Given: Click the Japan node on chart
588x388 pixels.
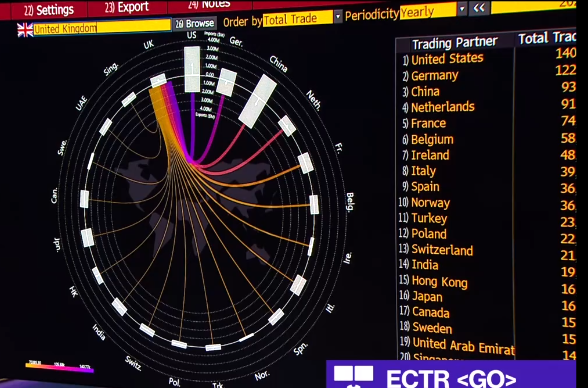Looking at the screenshot, I should (88, 237).
